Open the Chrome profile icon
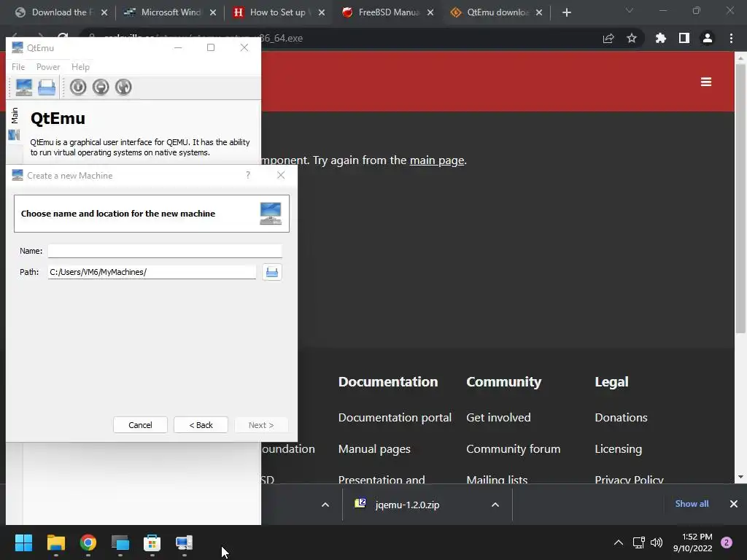 708,38
